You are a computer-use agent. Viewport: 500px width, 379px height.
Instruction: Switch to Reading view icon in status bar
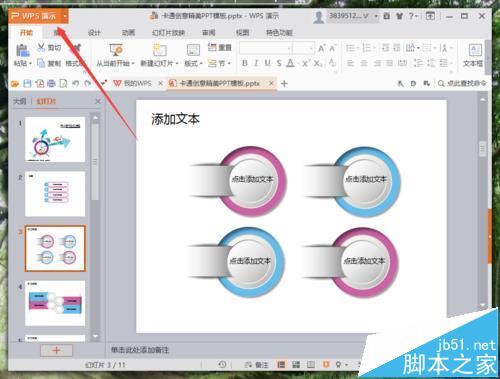(x=311, y=365)
